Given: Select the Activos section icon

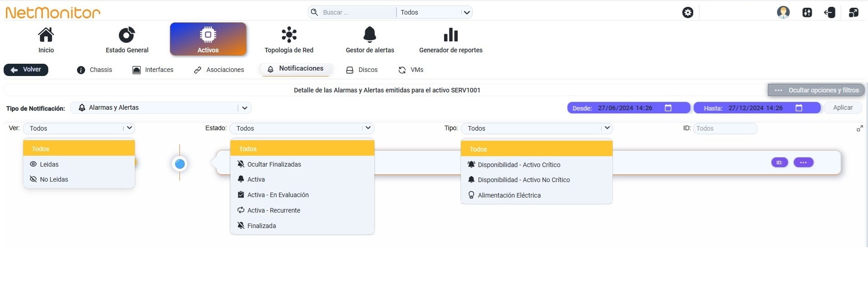Looking at the screenshot, I should click(208, 35).
